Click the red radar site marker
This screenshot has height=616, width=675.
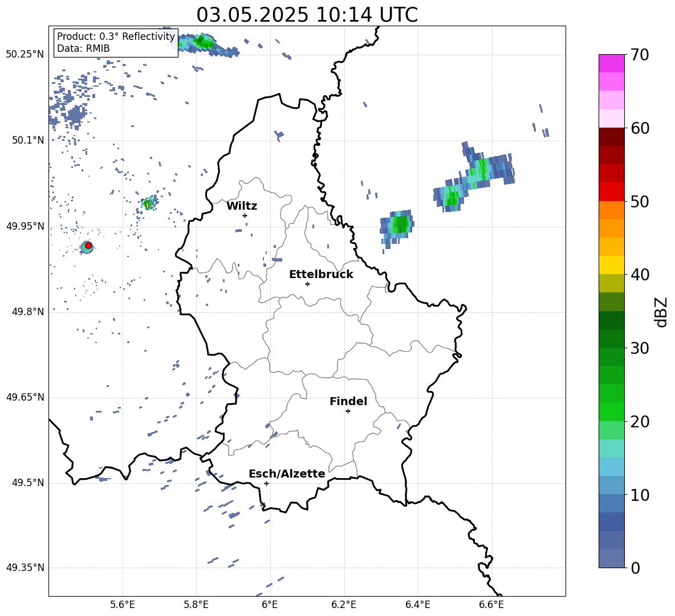point(88,246)
